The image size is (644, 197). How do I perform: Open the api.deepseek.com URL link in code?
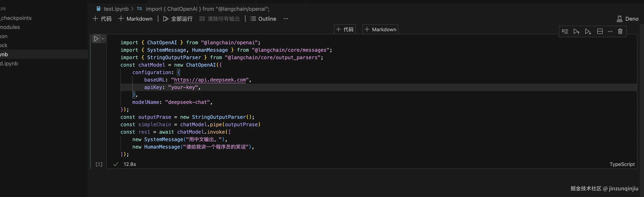click(x=210, y=80)
